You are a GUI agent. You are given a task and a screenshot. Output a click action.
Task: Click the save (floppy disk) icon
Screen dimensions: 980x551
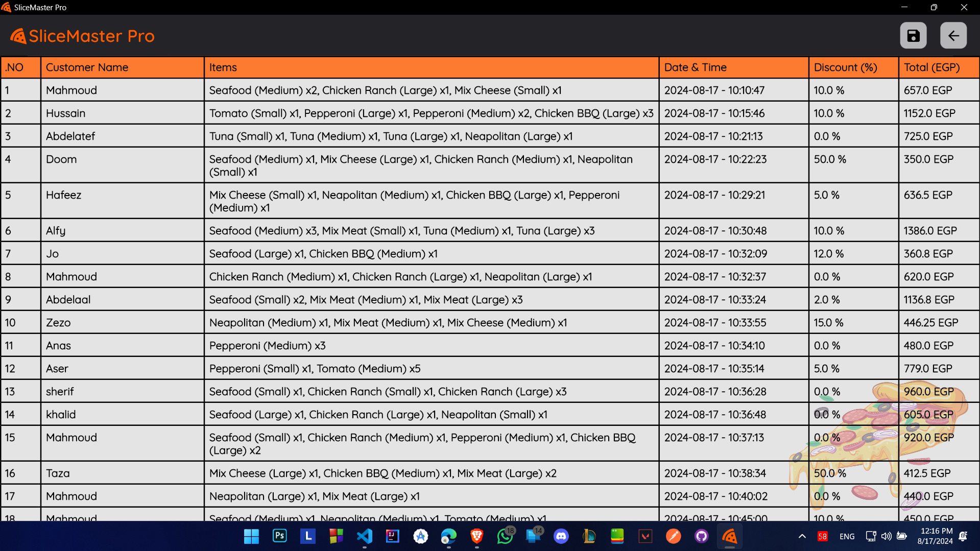pos(913,36)
